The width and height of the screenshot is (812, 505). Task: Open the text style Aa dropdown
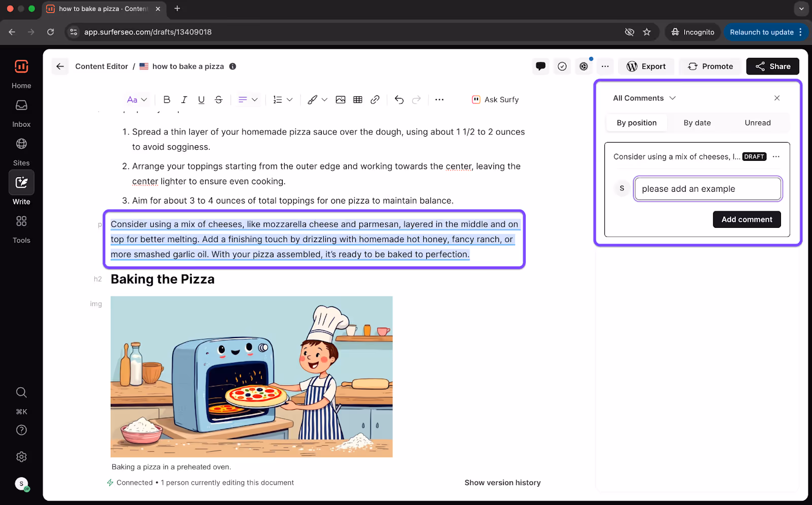pos(137,99)
